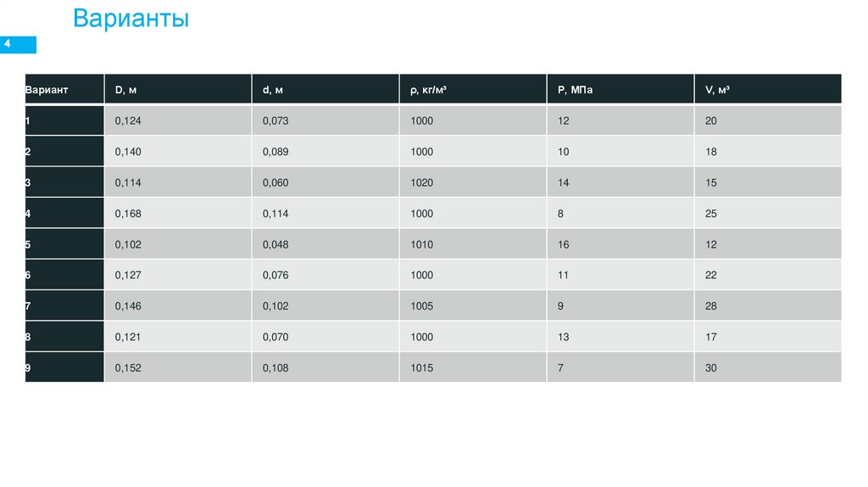Select the "D, м" column header
The width and height of the screenshot is (868, 487).
click(x=125, y=89)
